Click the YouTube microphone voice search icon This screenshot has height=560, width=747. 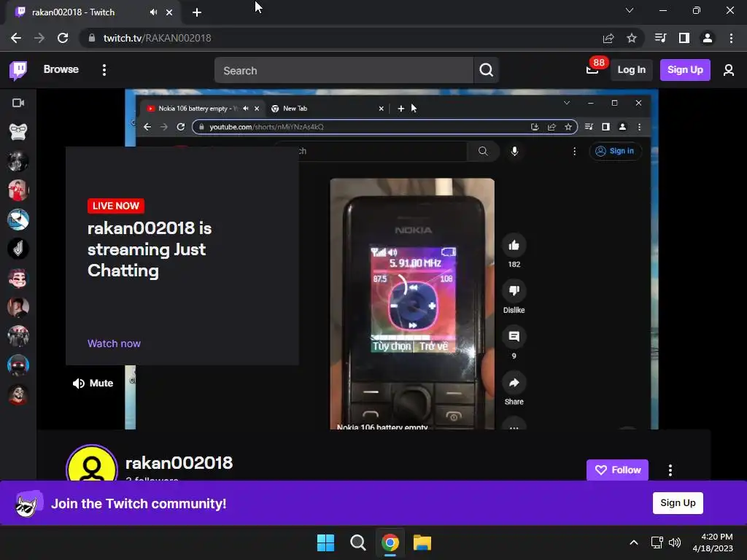(x=514, y=151)
